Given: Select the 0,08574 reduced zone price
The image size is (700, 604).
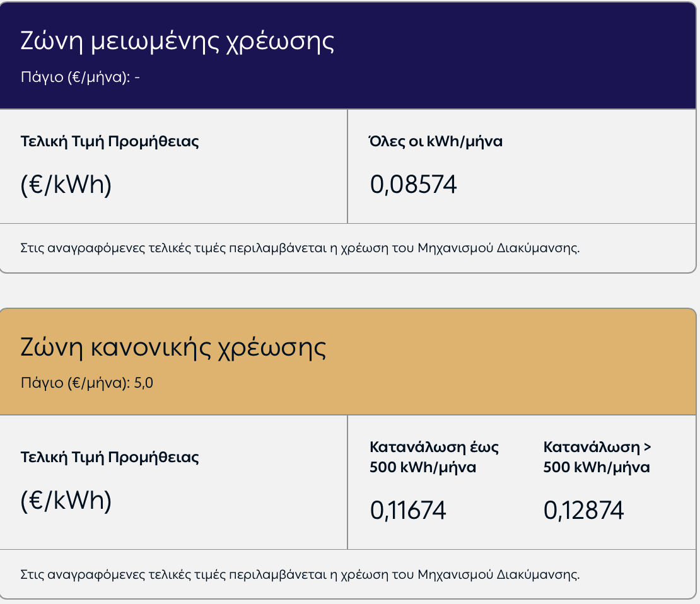Looking at the screenshot, I should click(x=414, y=184).
